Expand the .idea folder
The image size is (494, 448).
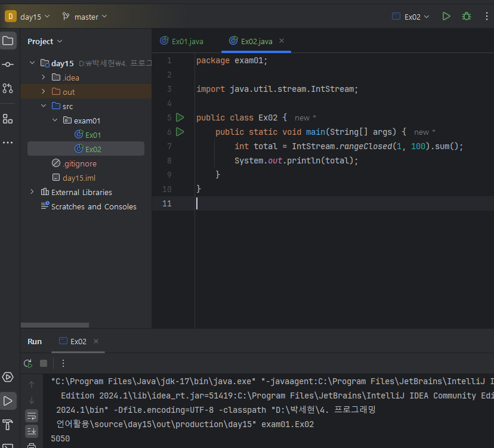43,78
